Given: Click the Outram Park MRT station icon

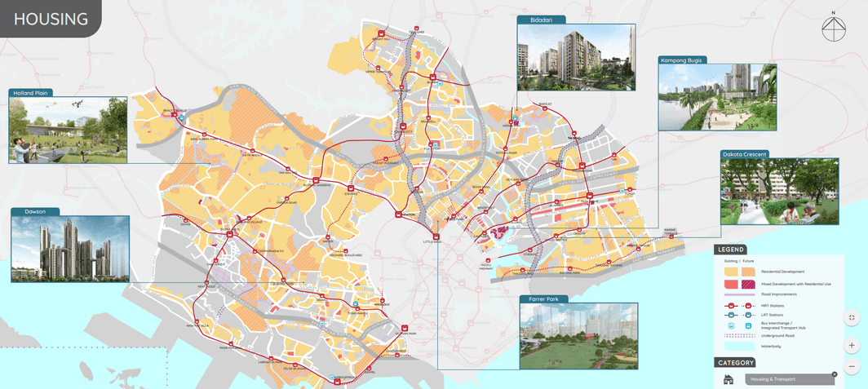Looking at the screenshot, I should pos(405,329).
